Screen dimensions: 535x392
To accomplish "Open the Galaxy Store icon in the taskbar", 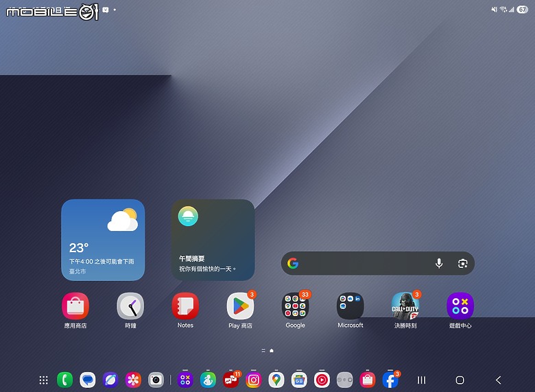I will click(x=368, y=380).
